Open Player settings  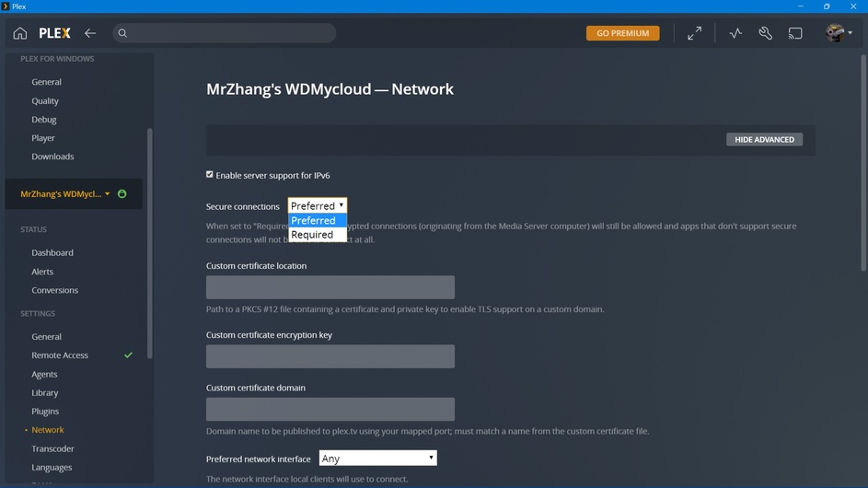pos(43,138)
